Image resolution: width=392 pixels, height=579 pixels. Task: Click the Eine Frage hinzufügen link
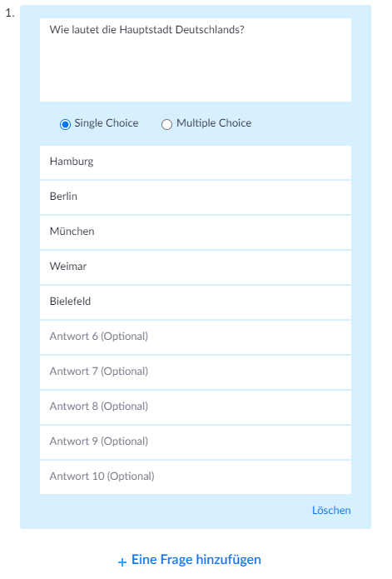(x=196, y=560)
